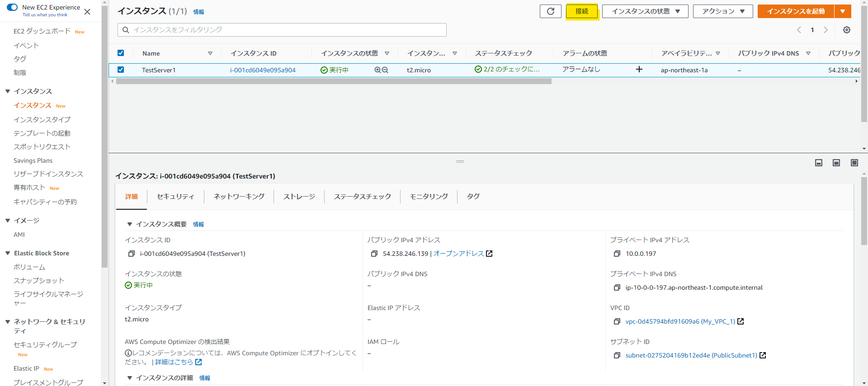Click the zoom-out filter icon in state cell

tap(385, 70)
